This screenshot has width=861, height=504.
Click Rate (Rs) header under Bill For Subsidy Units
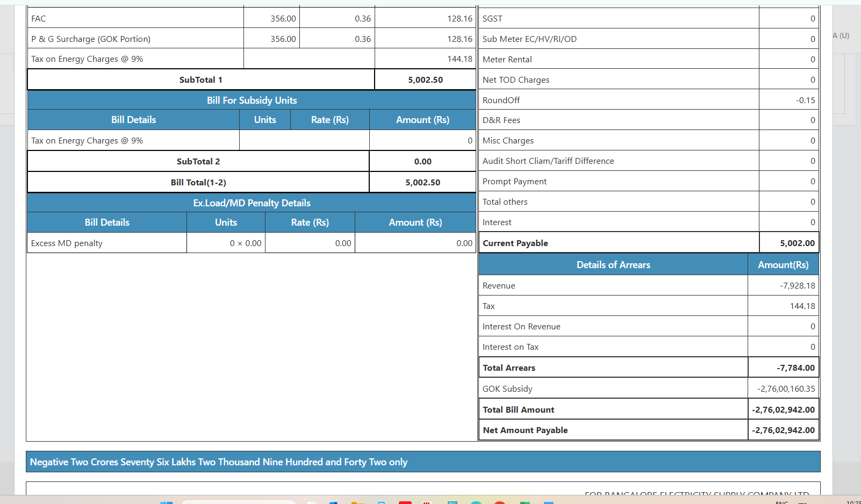(330, 120)
